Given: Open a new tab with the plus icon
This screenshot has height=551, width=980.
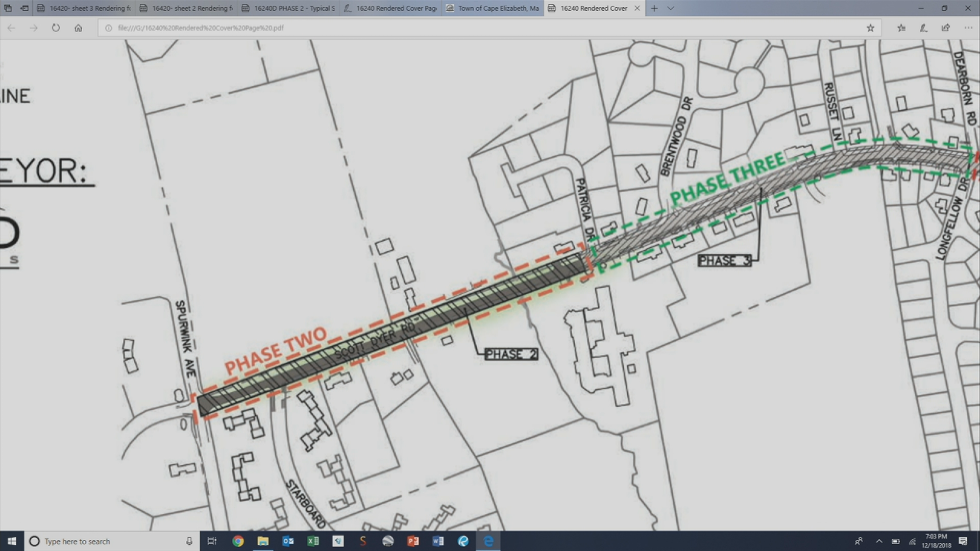Looking at the screenshot, I should point(654,9).
